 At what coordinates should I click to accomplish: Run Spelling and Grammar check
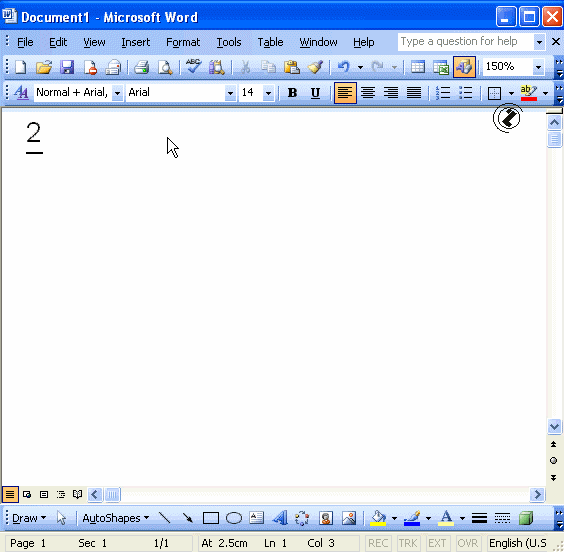[x=193, y=67]
